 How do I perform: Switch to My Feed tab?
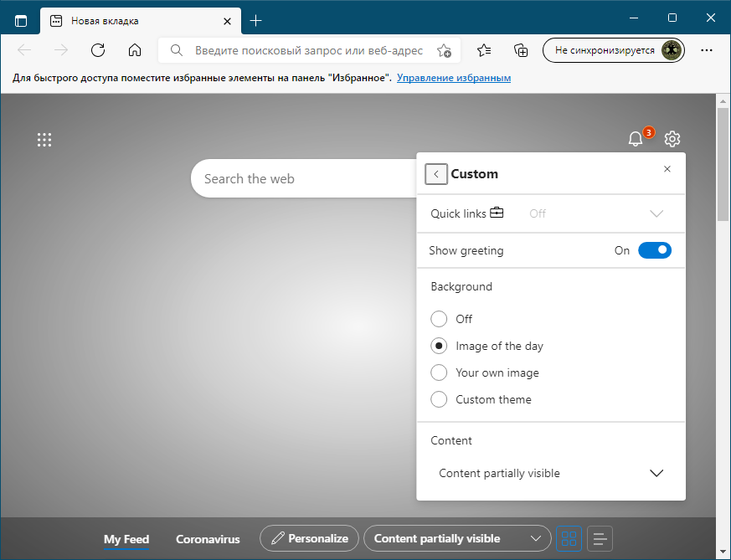tap(126, 539)
